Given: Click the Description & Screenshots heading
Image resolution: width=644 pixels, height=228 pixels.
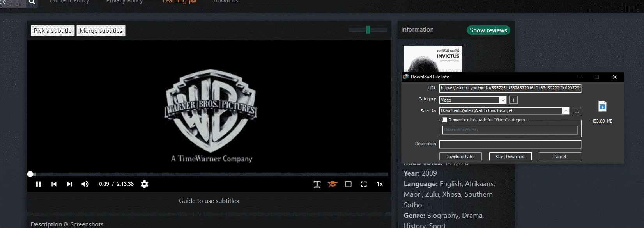Looking at the screenshot, I should [x=67, y=224].
